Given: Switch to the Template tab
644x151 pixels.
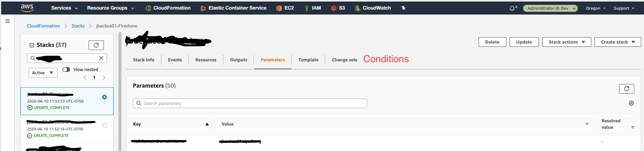Looking at the screenshot, I should point(308,60).
